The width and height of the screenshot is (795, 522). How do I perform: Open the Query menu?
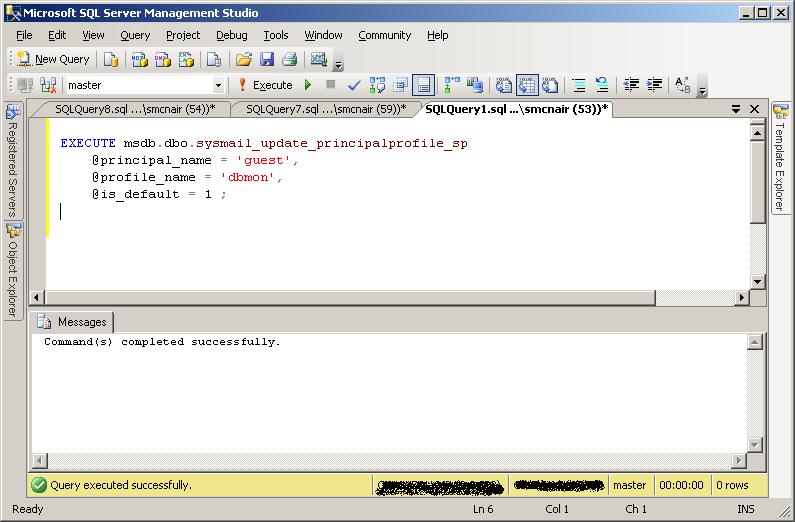click(135, 35)
